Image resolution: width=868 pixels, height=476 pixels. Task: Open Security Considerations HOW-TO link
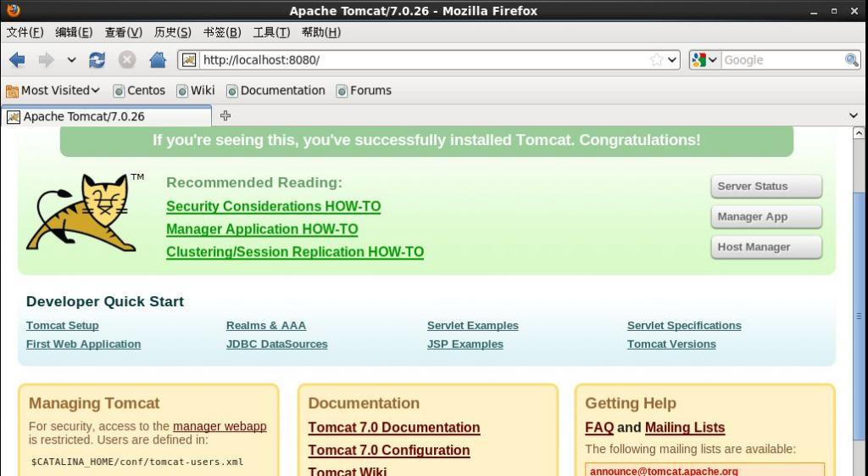click(274, 206)
